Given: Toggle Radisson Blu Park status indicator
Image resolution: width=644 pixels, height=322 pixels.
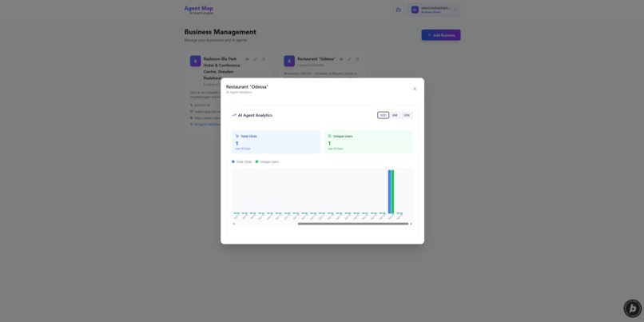Looking at the screenshot, I should [247, 59].
